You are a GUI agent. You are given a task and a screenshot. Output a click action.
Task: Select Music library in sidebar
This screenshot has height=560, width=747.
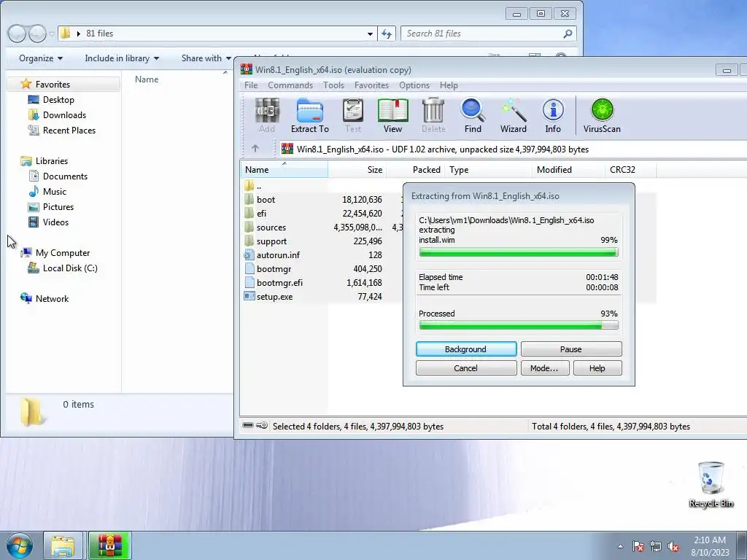(47, 192)
